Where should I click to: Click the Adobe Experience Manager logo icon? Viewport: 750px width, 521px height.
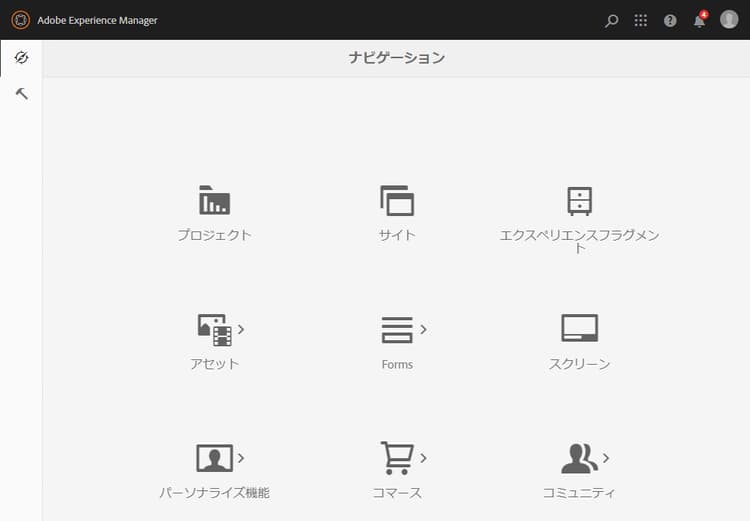tap(20, 20)
